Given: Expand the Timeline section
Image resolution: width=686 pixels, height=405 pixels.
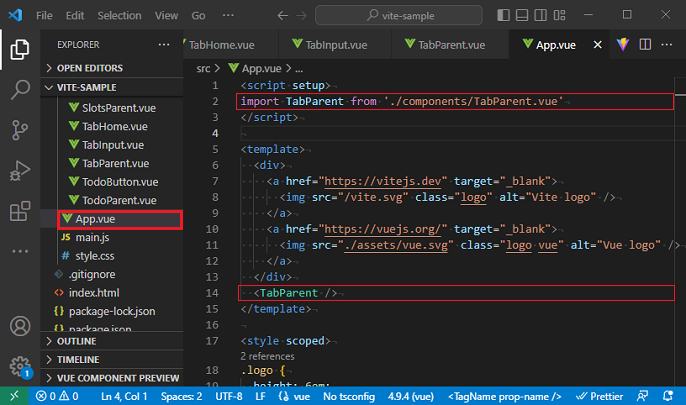Looking at the screenshot, I should 112,360.
